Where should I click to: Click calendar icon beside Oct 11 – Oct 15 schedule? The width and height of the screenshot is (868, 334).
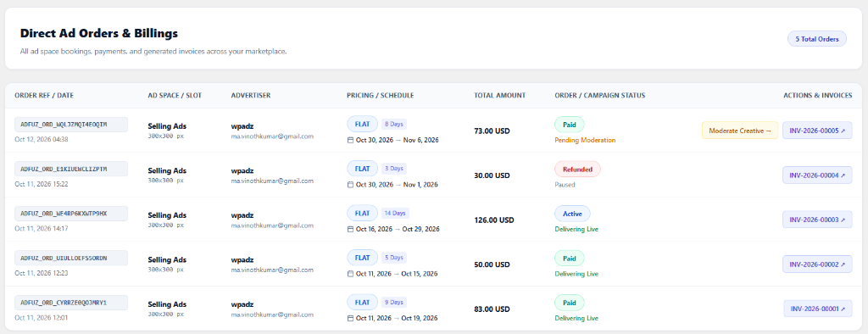click(x=350, y=274)
